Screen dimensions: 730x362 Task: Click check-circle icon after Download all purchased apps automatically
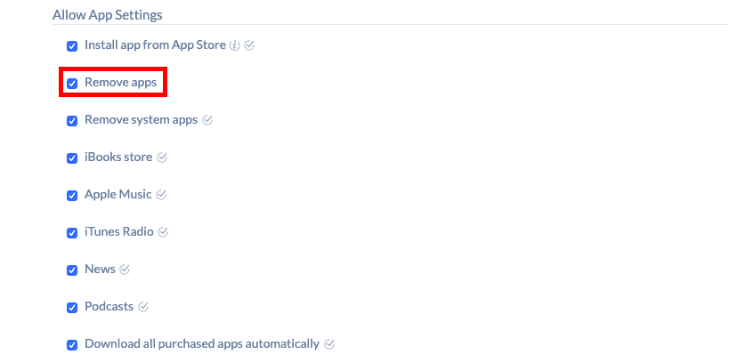coord(330,344)
